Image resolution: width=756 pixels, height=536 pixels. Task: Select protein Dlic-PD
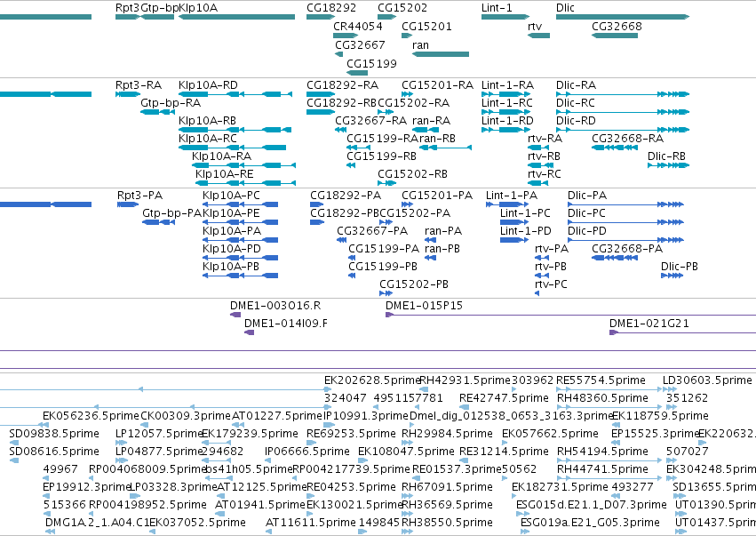(625, 240)
